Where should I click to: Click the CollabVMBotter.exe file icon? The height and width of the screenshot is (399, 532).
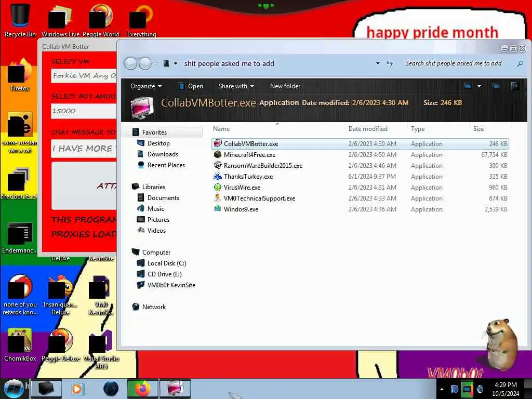(218, 143)
